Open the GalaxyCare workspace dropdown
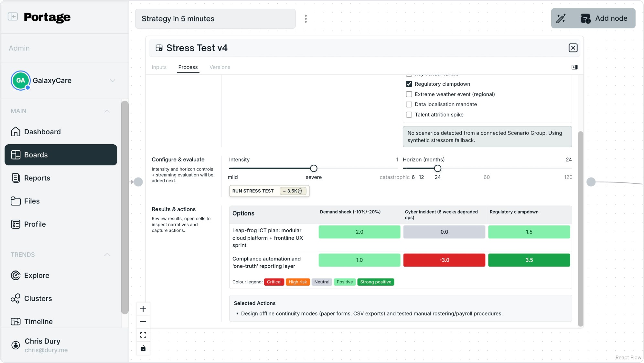This screenshot has width=644, height=363. (112, 81)
